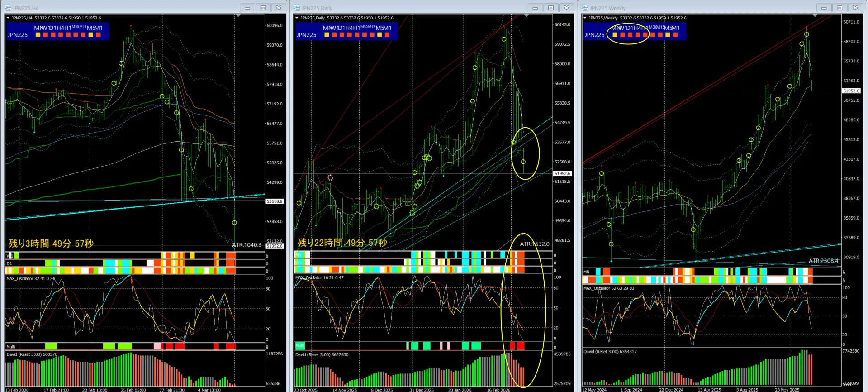Click MAX_Oscillator 52 63 29 83 indicator label
The width and height of the screenshot is (868, 392).
click(x=609, y=288)
